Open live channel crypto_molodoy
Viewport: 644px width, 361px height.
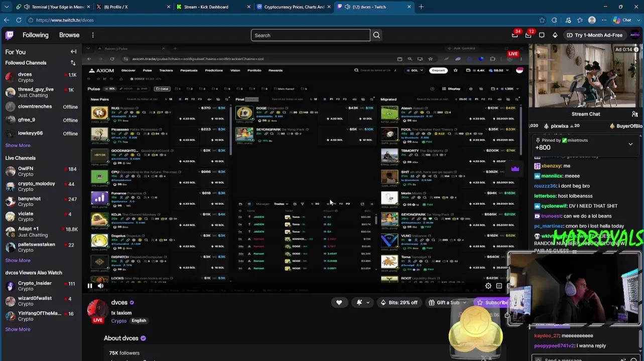(x=41, y=187)
